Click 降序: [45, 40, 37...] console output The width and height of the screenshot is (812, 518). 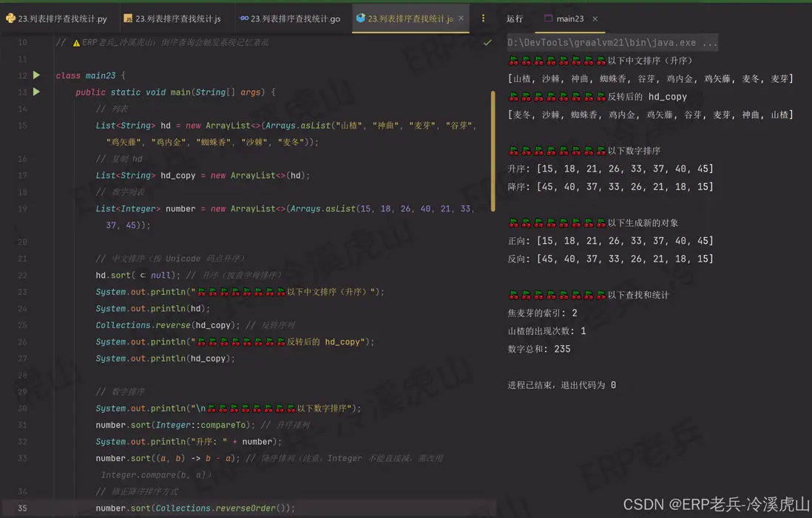(x=611, y=187)
